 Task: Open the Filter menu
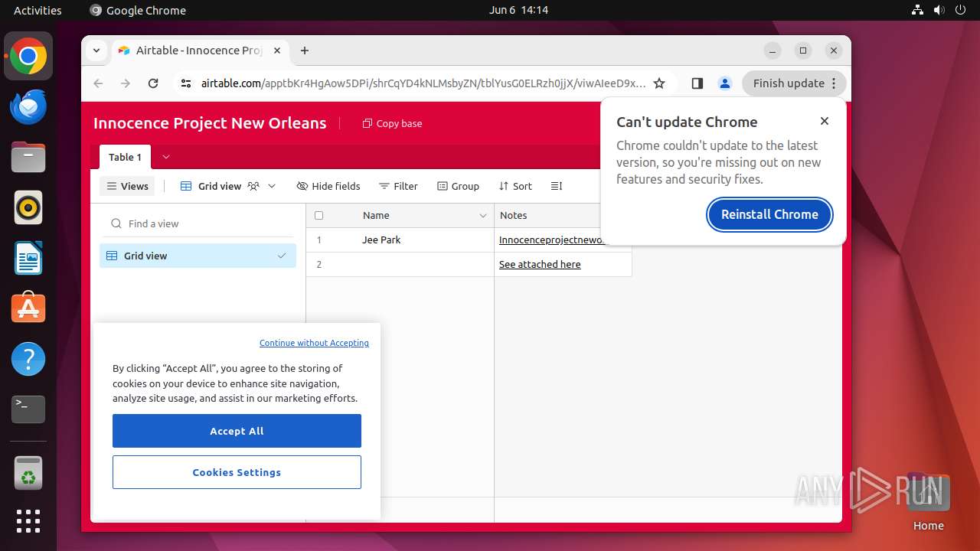398,186
